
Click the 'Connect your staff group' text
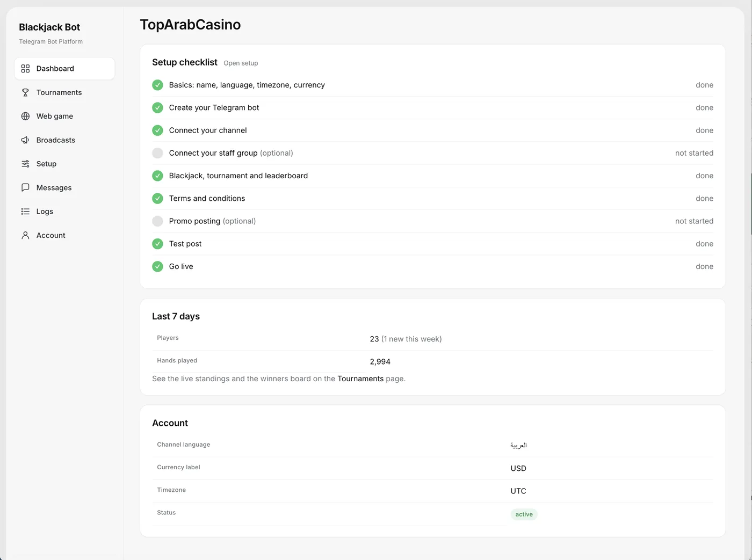(x=213, y=153)
